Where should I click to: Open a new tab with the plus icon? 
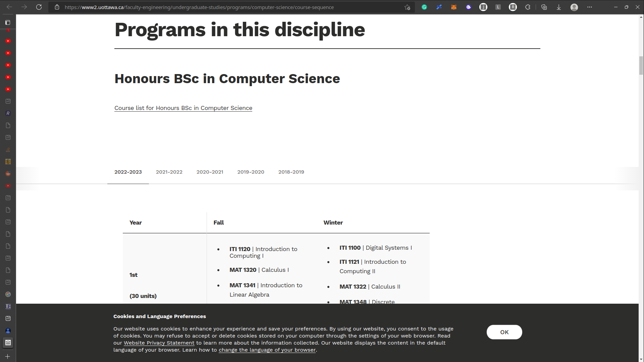(8, 357)
